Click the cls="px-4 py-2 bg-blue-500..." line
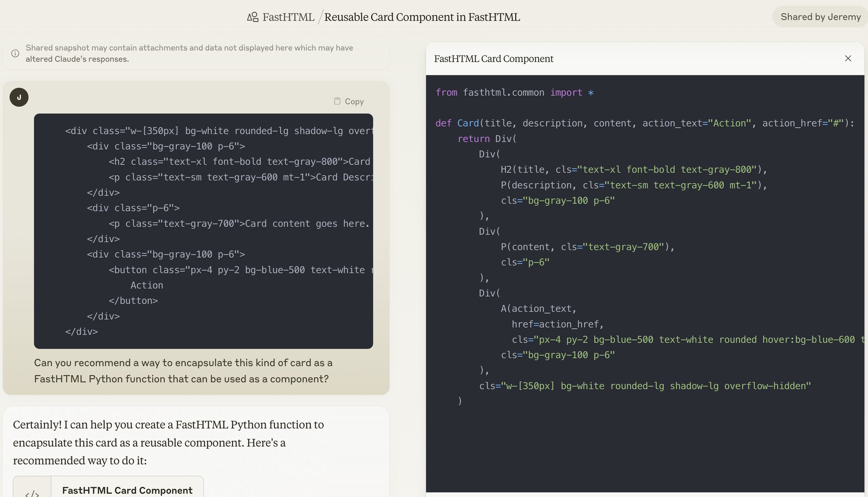868x497 pixels. pyautogui.click(x=688, y=340)
